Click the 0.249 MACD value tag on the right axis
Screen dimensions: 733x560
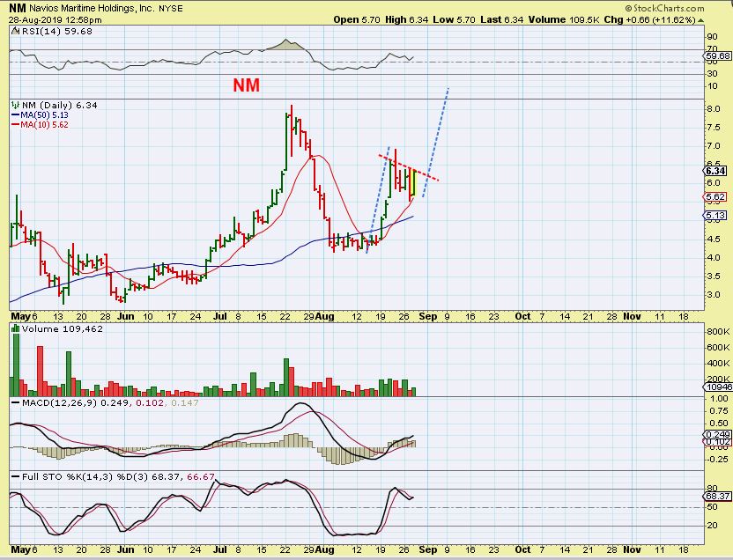click(x=717, y=434)
